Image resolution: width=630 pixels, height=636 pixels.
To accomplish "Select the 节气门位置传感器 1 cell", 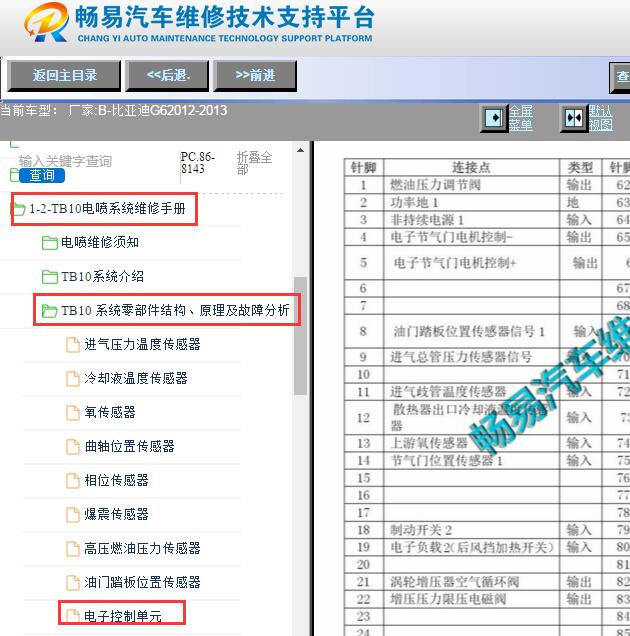I will click(471, 460).
